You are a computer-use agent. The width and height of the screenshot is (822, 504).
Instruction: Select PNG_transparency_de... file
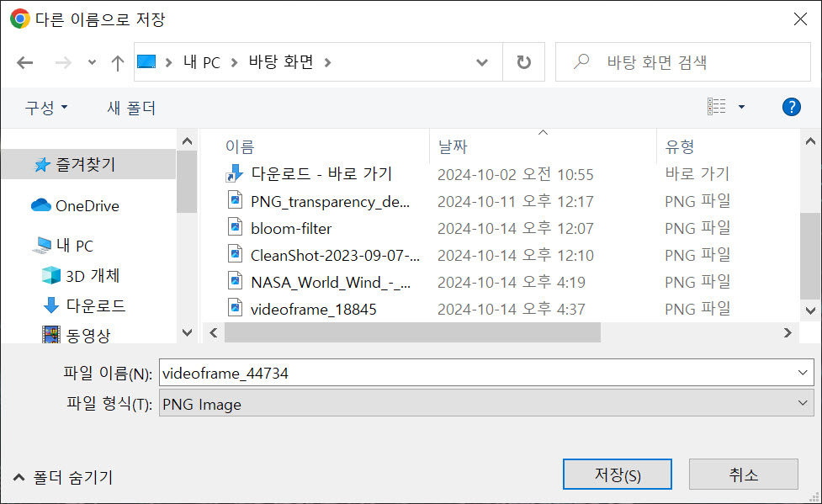[331, 201]
